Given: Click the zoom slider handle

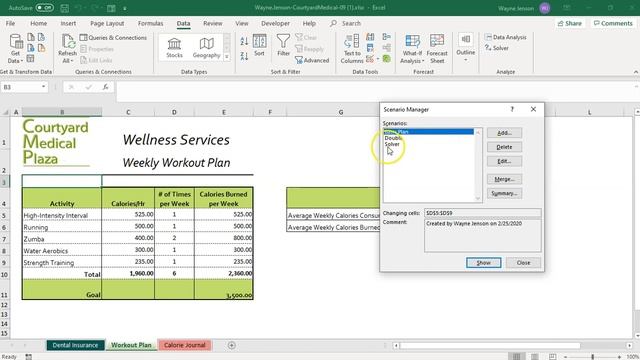Looking at the screenshot, I should click(x=593, y=357).
